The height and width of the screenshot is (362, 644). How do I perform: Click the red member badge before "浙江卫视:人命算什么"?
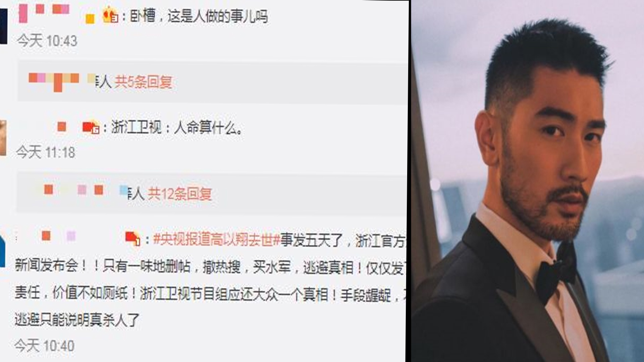tap(91, 127)
